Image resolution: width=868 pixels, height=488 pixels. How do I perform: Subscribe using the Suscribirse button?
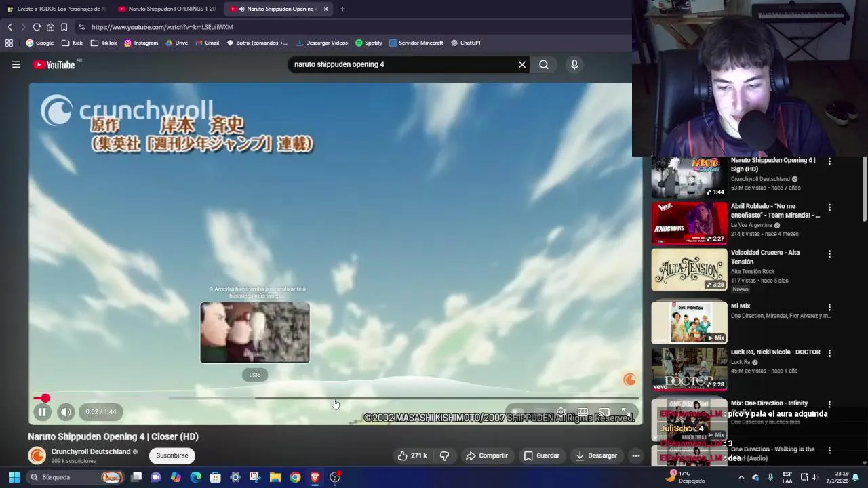[x=172, y=455]
